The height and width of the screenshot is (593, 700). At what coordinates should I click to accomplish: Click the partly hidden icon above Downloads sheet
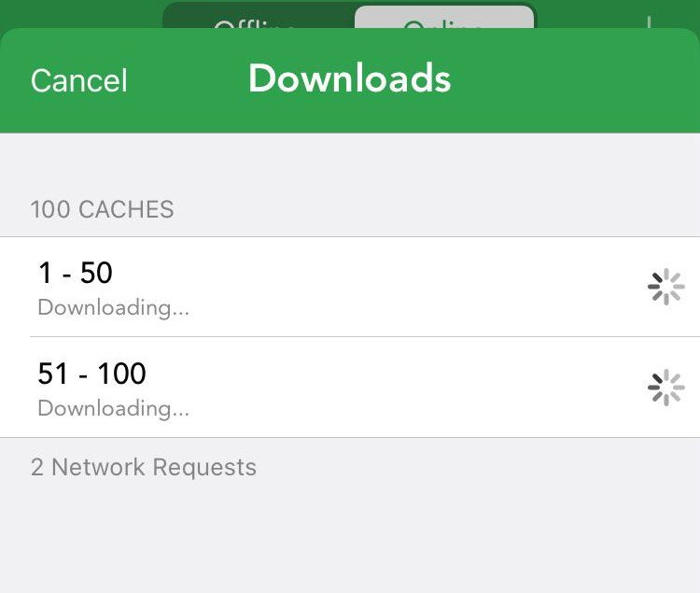(649, 22)
